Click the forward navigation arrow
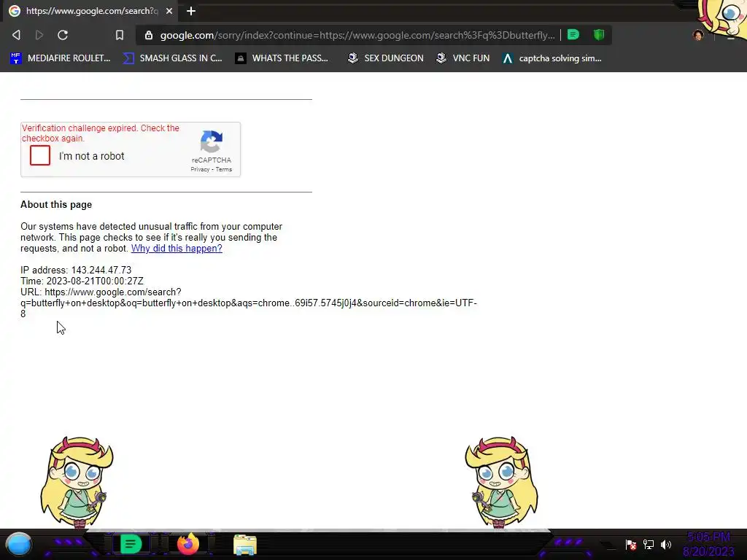The width and height of the screenshot is (747, 560). [x=39, y=35]
